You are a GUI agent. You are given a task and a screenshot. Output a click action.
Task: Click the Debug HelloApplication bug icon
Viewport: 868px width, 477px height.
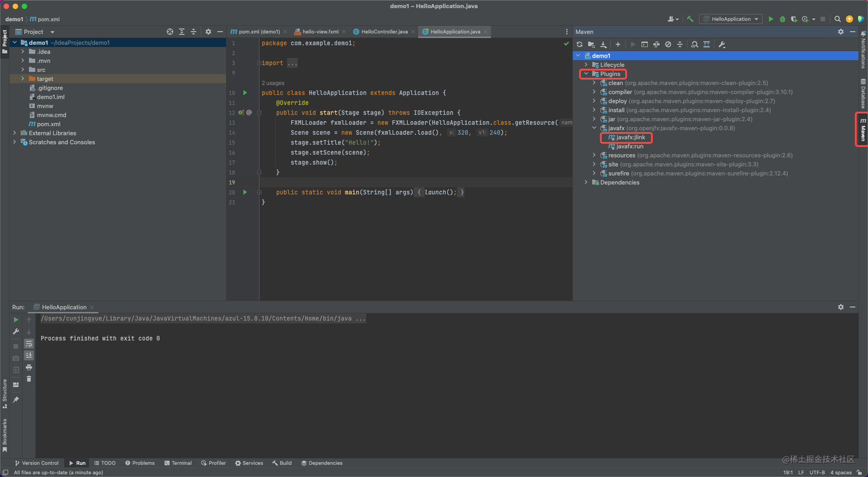(x=782, y=19)
